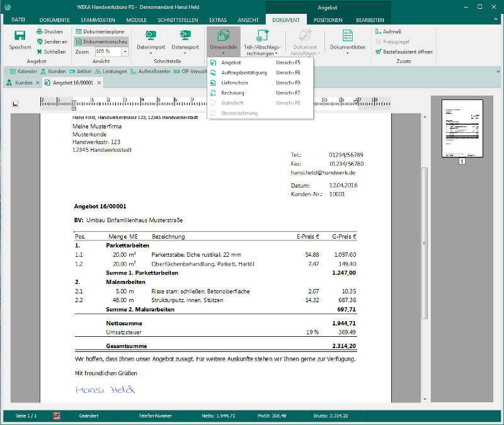
Task: Open the DATEI menu tab
Action: 18,20
